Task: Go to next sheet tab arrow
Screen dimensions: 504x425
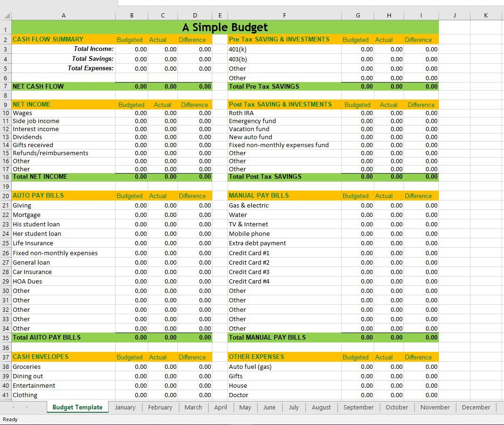Action: pos(27,408)
